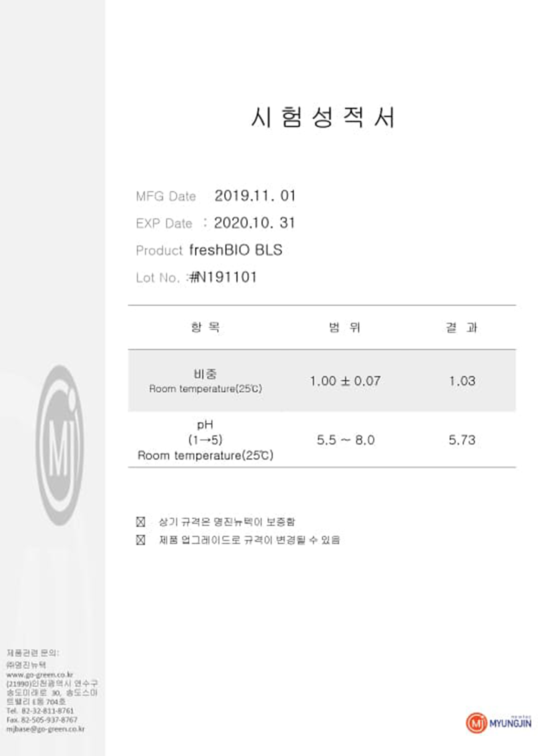This screenshot has height=756, width=538.
Task: Select the lot number #N191101
Action: [x=223, y=277]
